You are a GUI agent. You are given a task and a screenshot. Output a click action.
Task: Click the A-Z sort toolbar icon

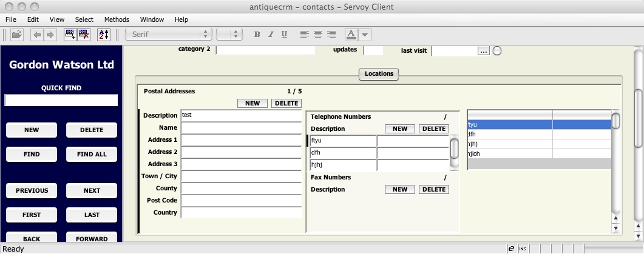point(104,35)
